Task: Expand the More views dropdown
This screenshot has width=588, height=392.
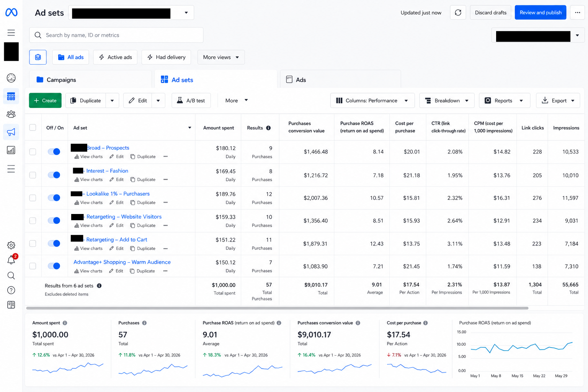Action: (221, 57)
